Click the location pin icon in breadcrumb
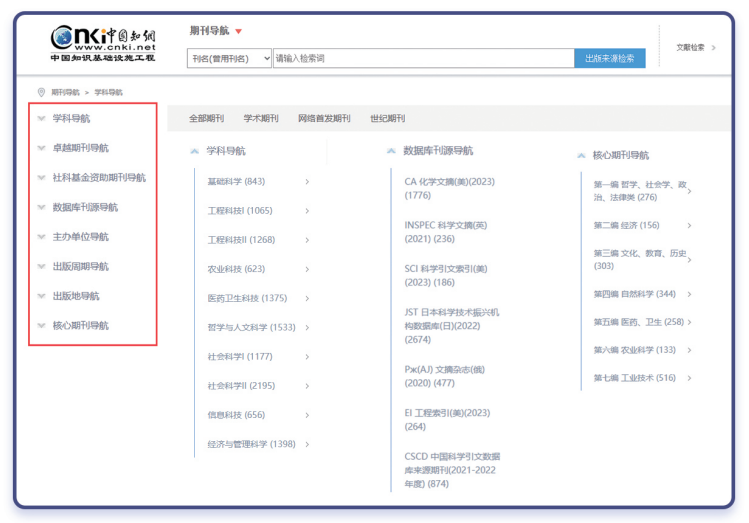 tap(41, 92)
